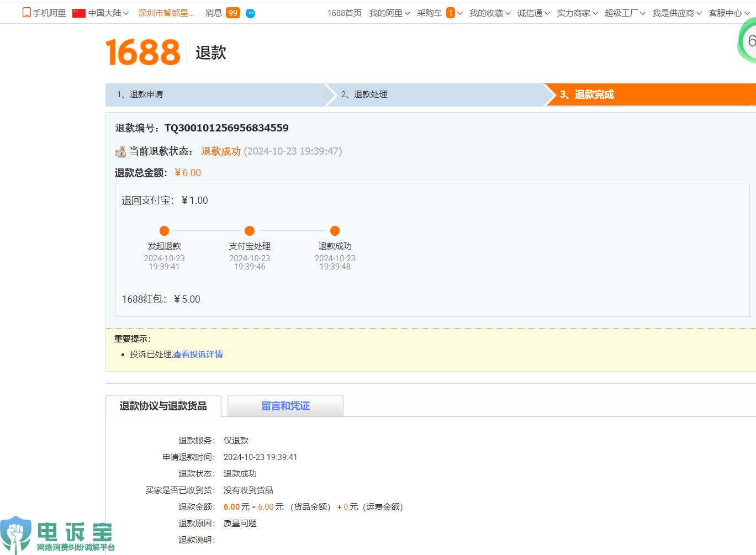Image resolution: width=756 pixels, height=555 pixels.
Task: Expand the 我是供应商 menu
Action: 677,13
